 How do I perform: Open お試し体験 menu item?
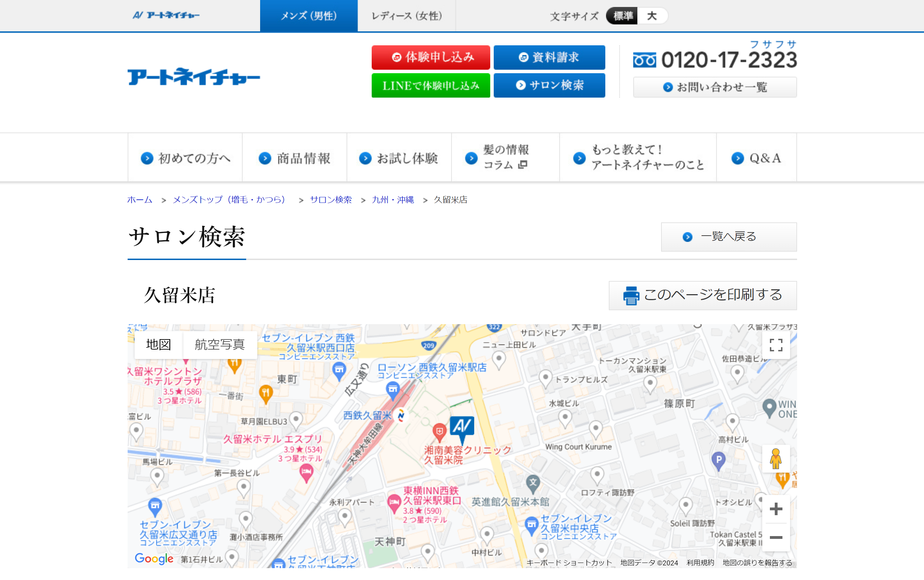tap(399, 158)
